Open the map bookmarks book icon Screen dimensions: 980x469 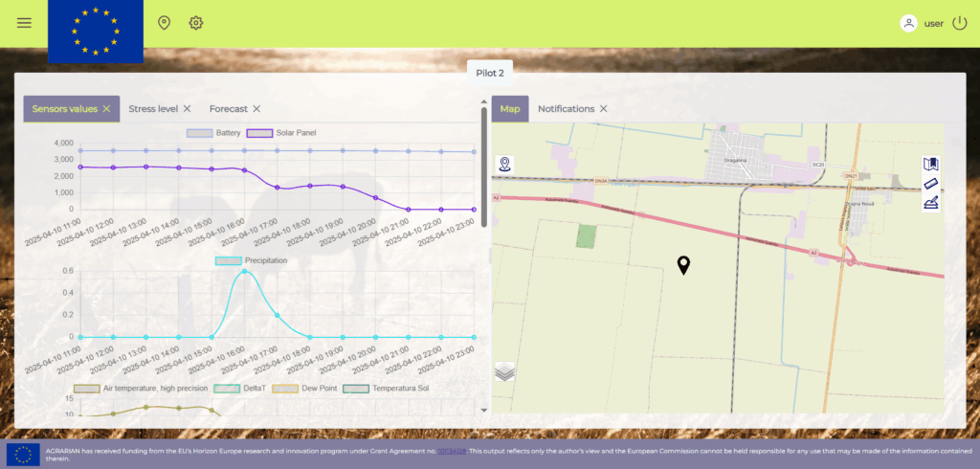930,165
